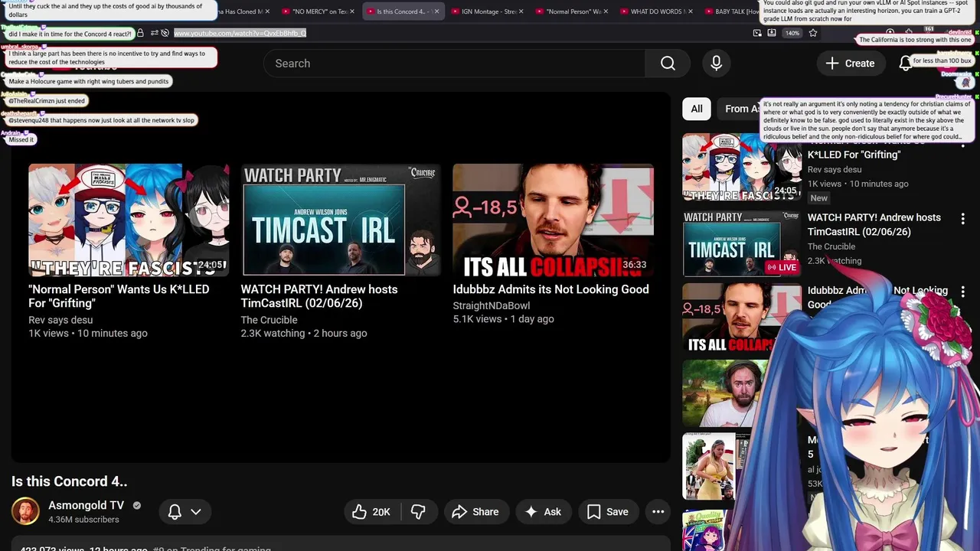
Task: Close the Is this Concord 4 browser tab
Action: pyautogui.click(x=436, y=11)
